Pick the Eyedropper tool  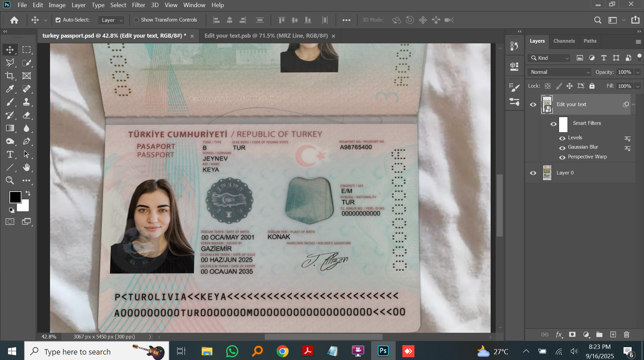pyautogui.click(x=10, y=89)
